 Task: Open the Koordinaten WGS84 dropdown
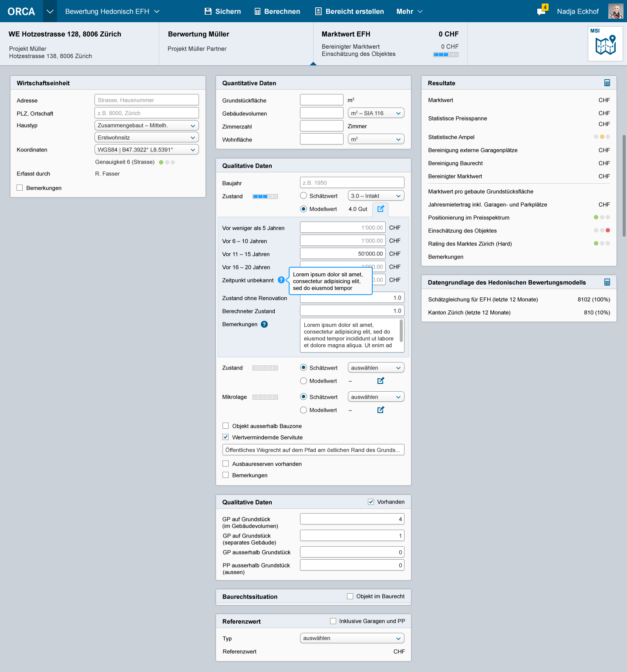coord(147,149)
